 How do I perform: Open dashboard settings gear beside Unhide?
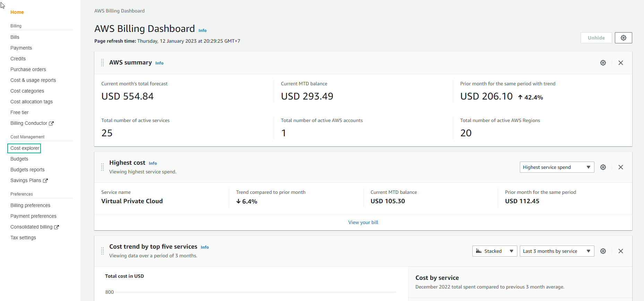623,38
